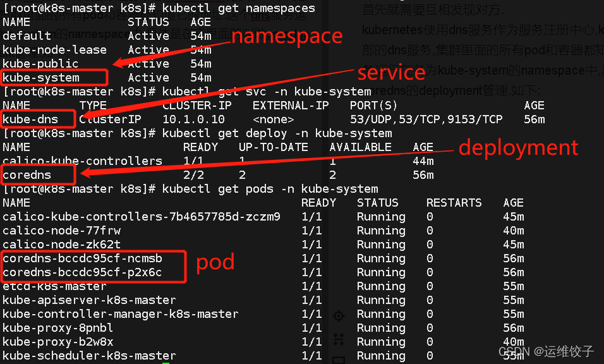Click the STATUS header in namespaces table
The height and width of the screenshot is (364, 604).
pos(148,22)
